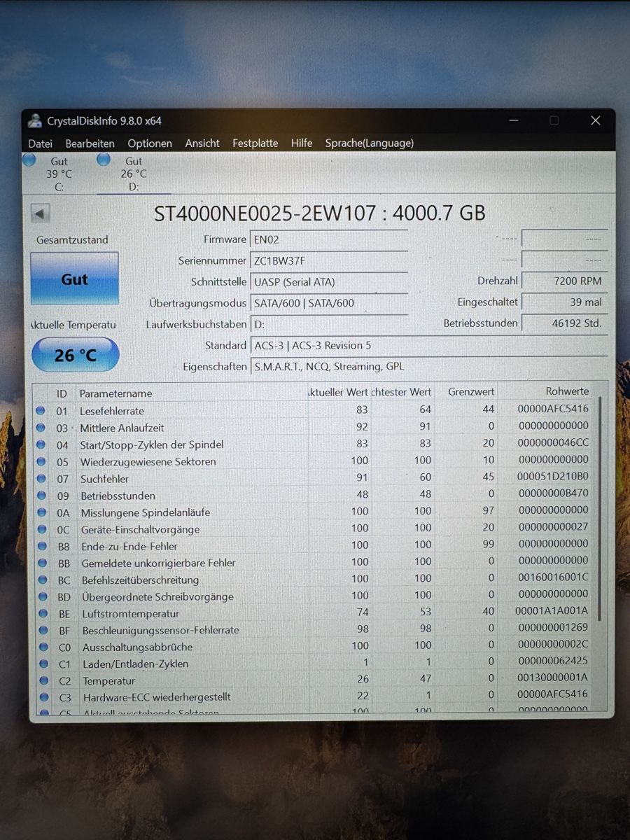Click the Schlechtester Wert column header
This screenshot has width=630, height=840.
tap(402, 392)
